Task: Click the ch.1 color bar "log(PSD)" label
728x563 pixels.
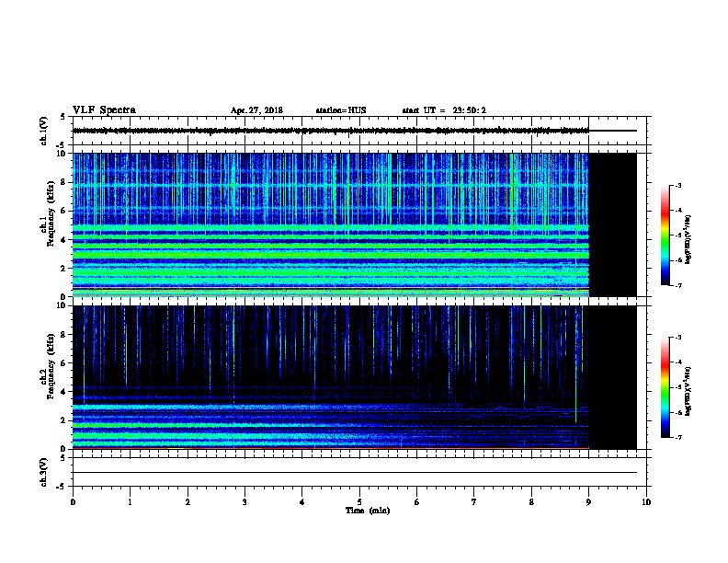Action: (x=688, y=239)
